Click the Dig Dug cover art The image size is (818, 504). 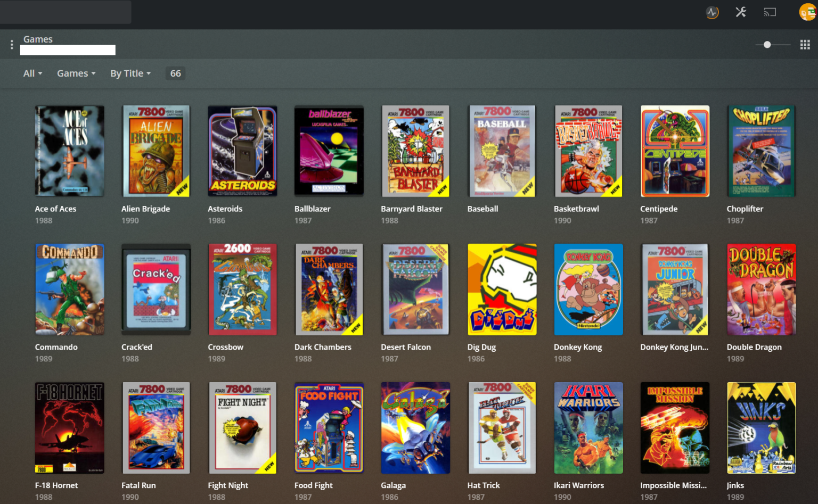[x=502, y=289]
